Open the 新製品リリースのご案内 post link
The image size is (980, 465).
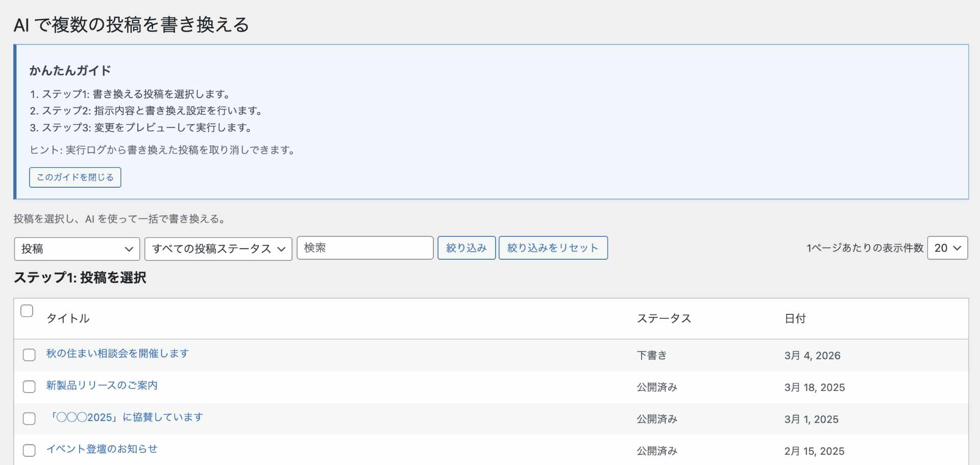[x=102, y=385]
